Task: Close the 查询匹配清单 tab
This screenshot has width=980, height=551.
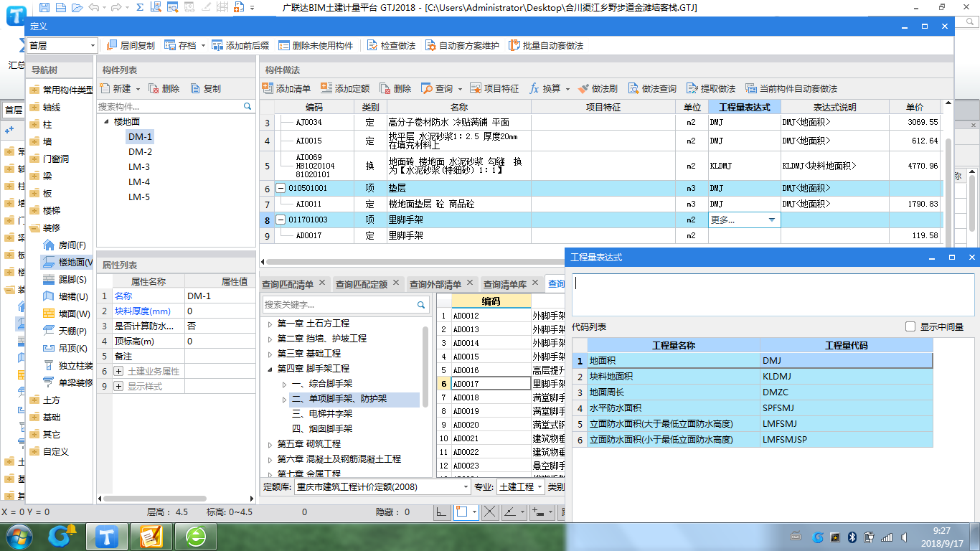Action: (x=322, y=283)
